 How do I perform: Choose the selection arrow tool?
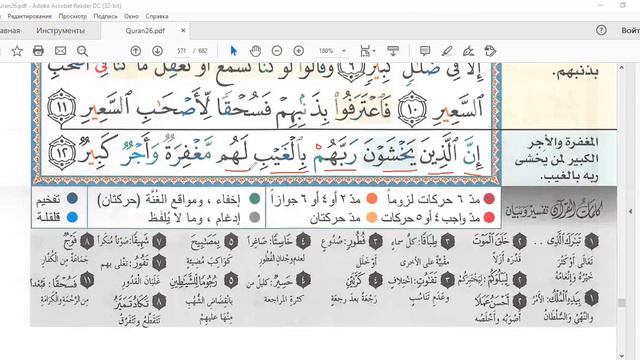coord(233,51)
